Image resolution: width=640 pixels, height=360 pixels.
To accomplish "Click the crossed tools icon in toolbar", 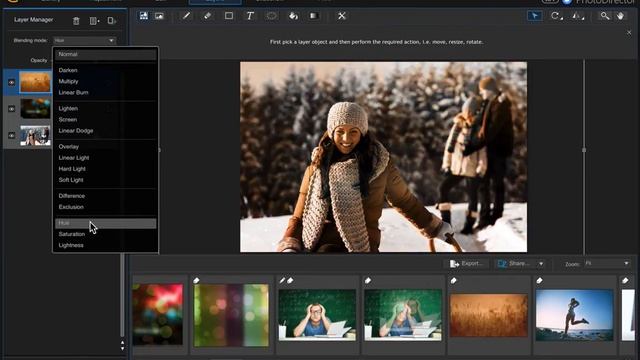I will coord(342,16).
